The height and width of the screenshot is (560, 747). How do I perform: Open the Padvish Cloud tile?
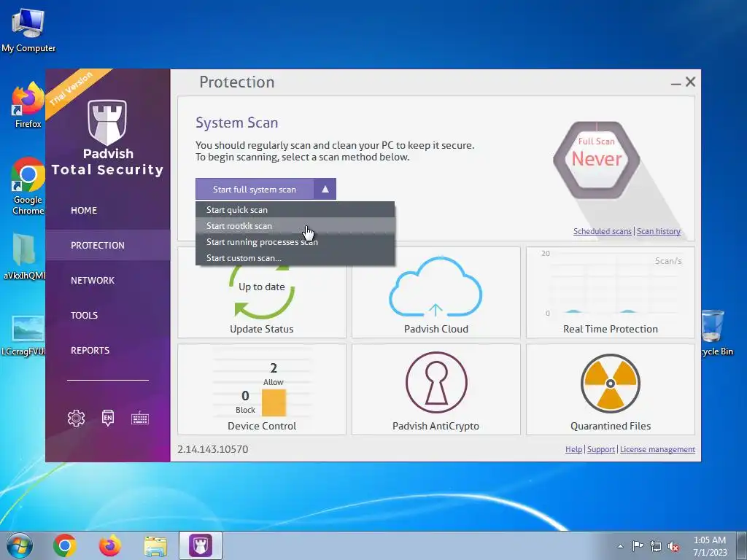click(436, 292)
